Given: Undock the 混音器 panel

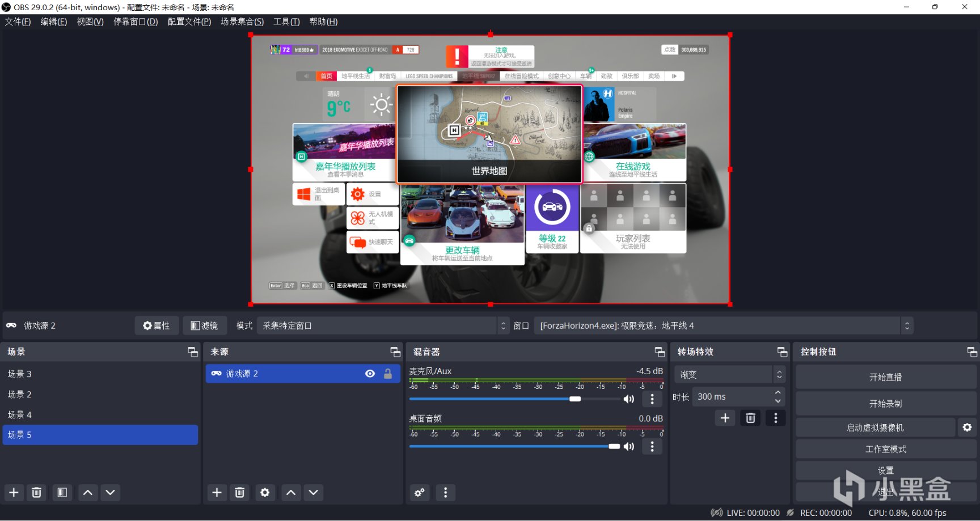Looking at the screenshot, I should [660, 352].
